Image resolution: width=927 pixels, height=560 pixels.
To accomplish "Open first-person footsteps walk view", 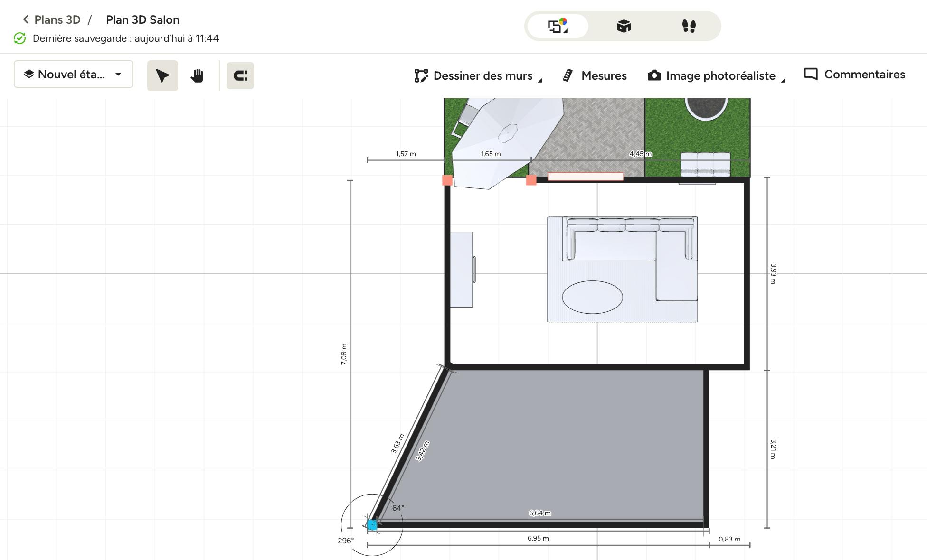I will click(x=689, y=26).
